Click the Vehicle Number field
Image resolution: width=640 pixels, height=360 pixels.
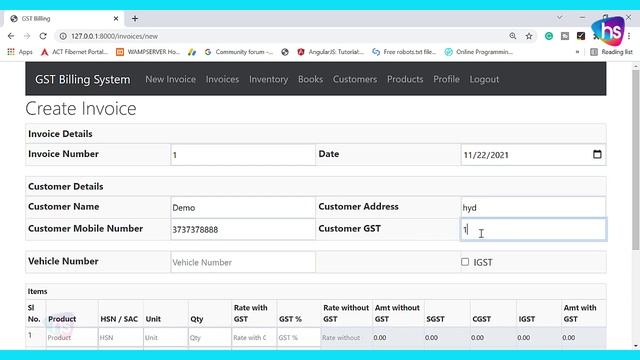point(243,262)
